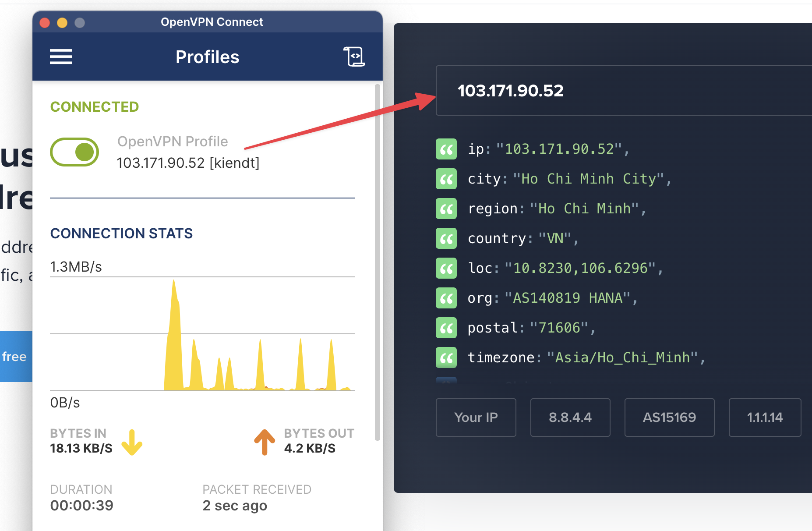Click the yellow bytes in down-arrow icon
This screenshot has width=812, height=531.
coord(132,442)
